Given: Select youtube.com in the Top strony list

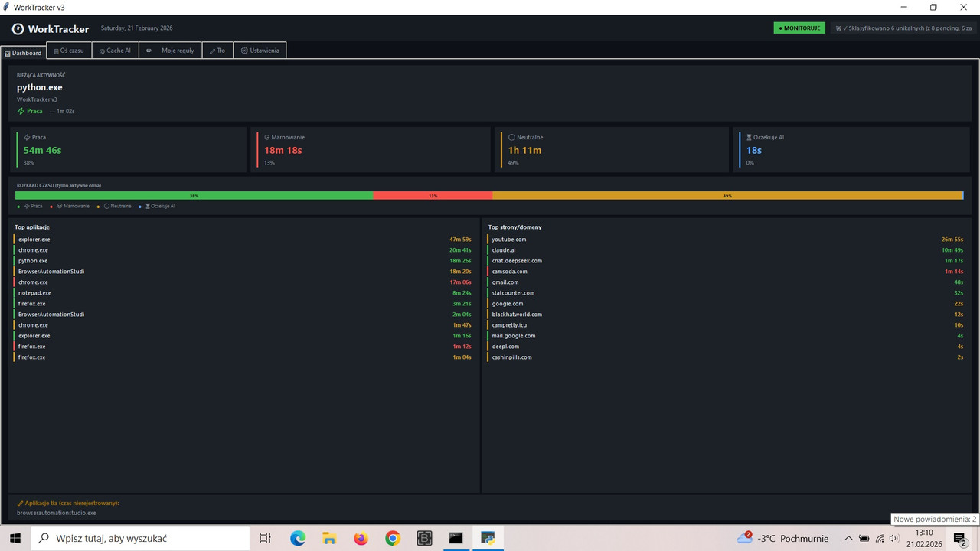Looking at the screenshot, I should click(x=508, y=239).
